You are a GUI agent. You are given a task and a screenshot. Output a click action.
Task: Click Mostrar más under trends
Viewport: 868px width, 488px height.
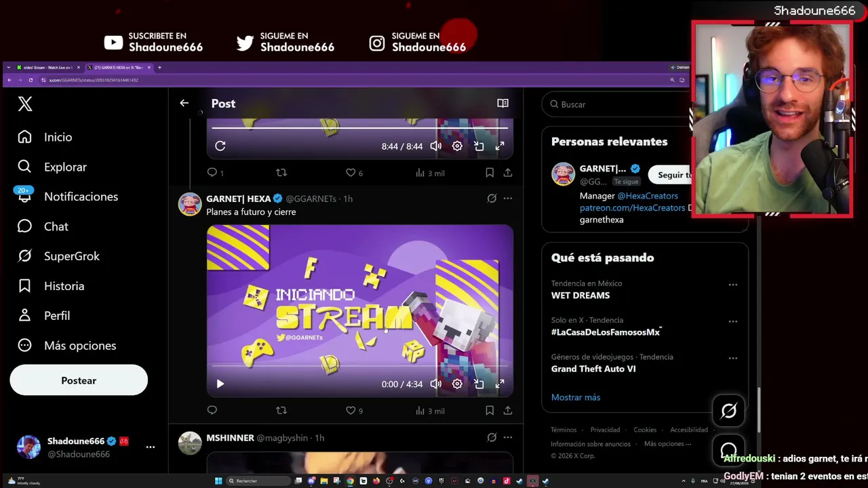coord(576,397)
